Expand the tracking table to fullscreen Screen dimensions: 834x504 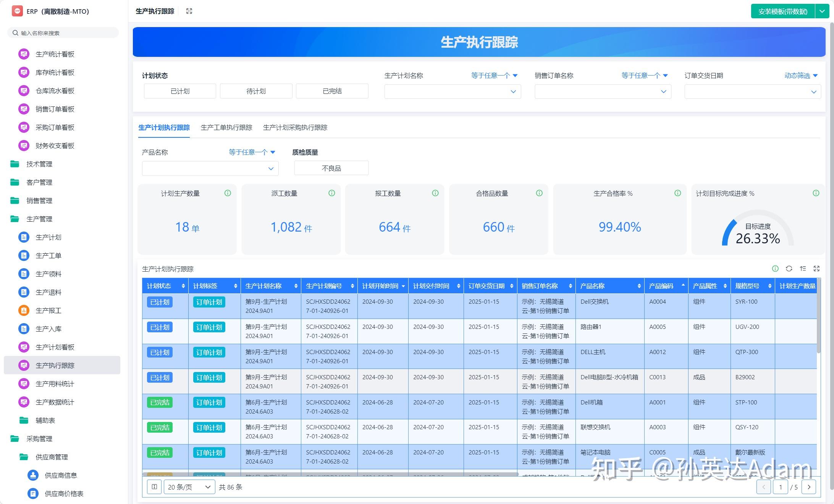pyautogui.click(x=817, y=269)
